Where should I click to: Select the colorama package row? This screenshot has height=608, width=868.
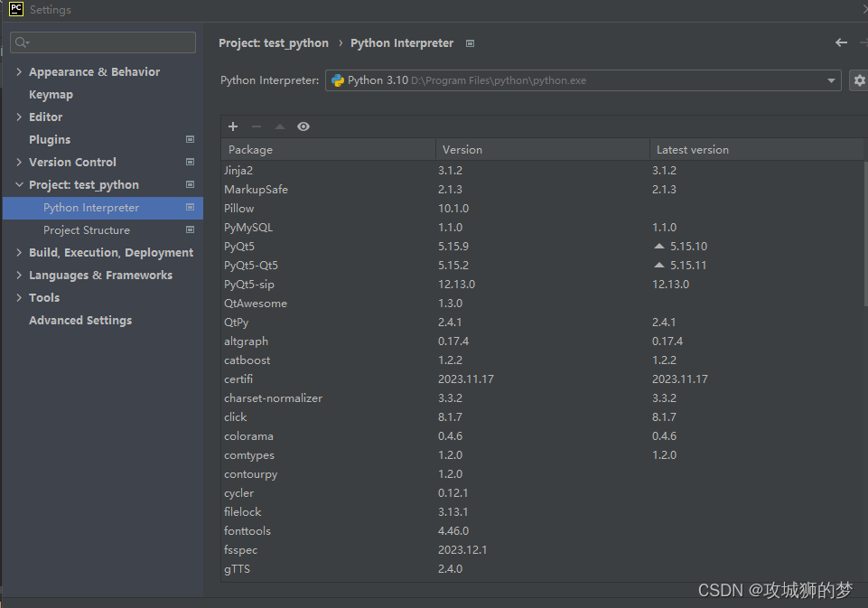[543, 435]
